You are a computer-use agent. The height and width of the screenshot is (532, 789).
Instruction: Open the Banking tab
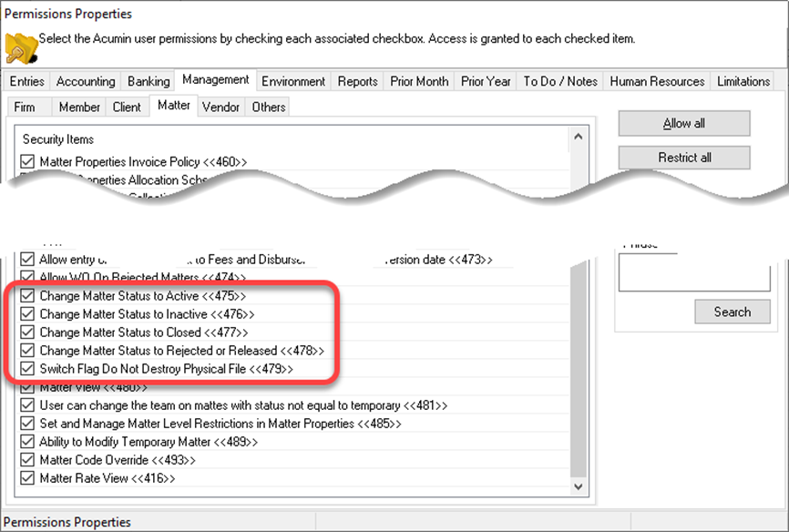coord(149,81)
